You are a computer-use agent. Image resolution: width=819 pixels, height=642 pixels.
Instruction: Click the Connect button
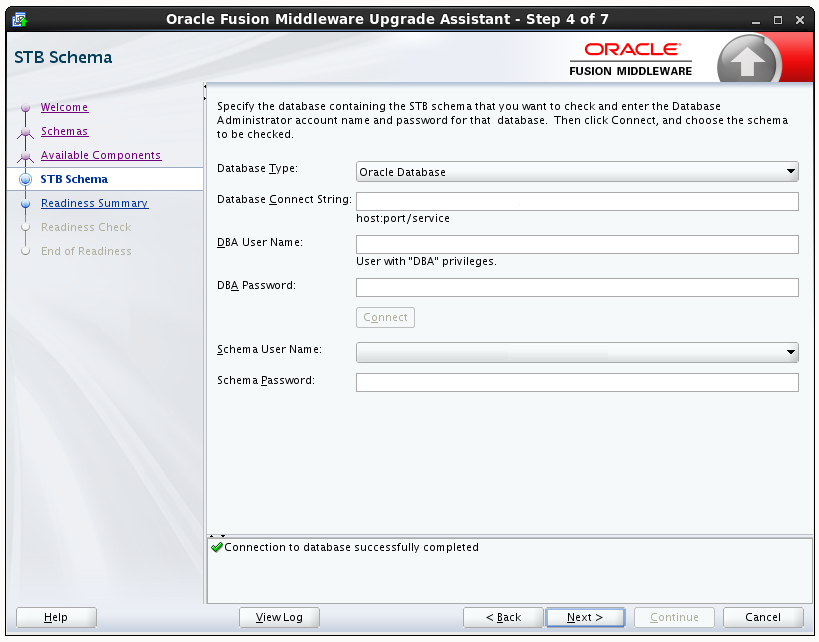click(385, 318)
